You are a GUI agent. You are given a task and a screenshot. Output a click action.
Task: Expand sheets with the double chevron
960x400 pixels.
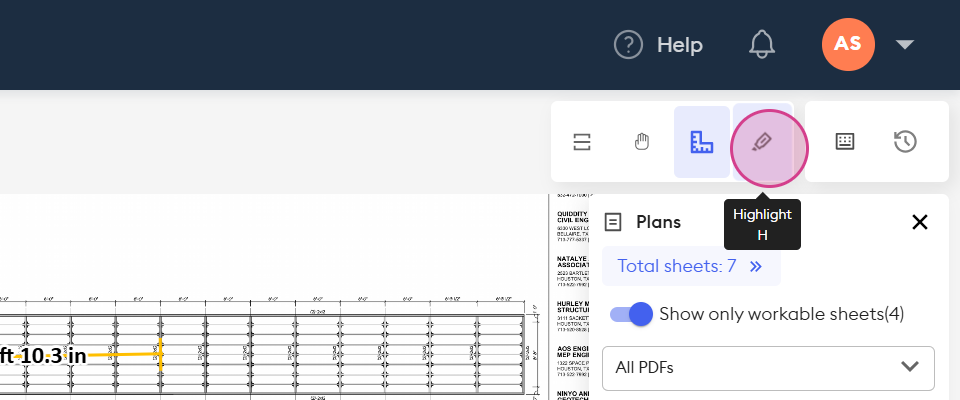756,266
